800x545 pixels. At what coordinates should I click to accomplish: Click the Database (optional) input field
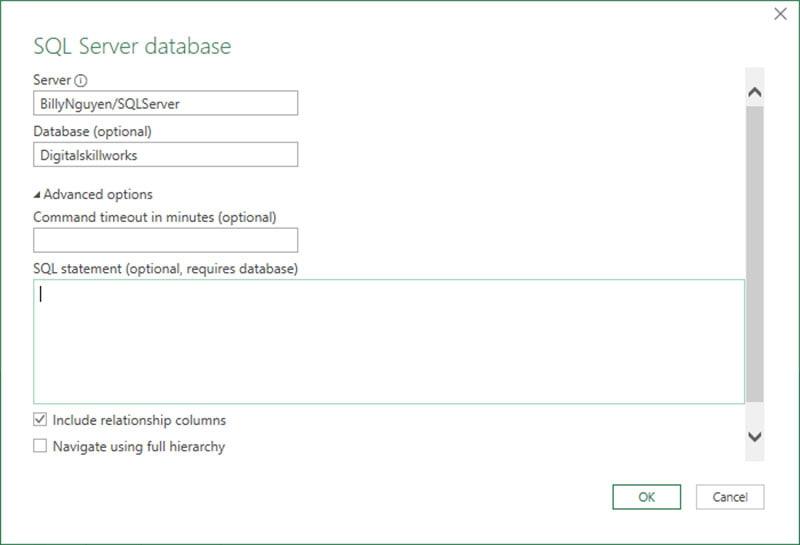click(165, 155)
